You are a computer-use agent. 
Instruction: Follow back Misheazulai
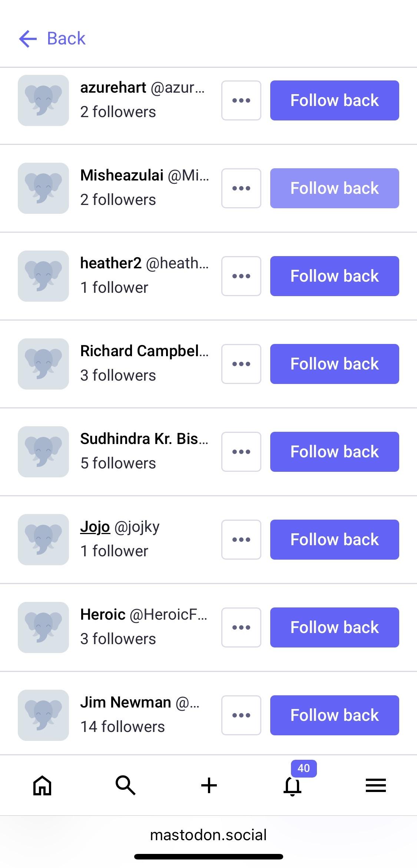334,188
